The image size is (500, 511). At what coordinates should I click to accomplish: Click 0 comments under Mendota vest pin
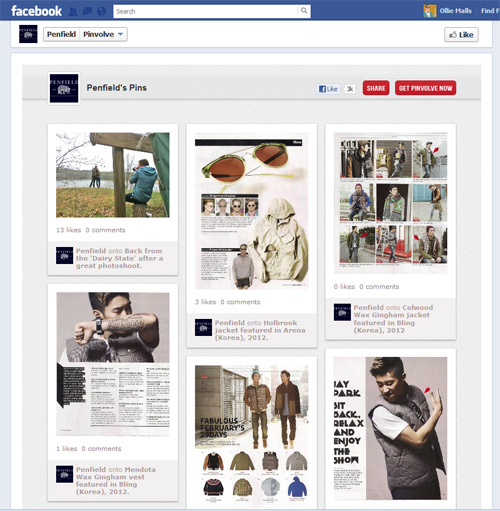[x=101, y=449]
